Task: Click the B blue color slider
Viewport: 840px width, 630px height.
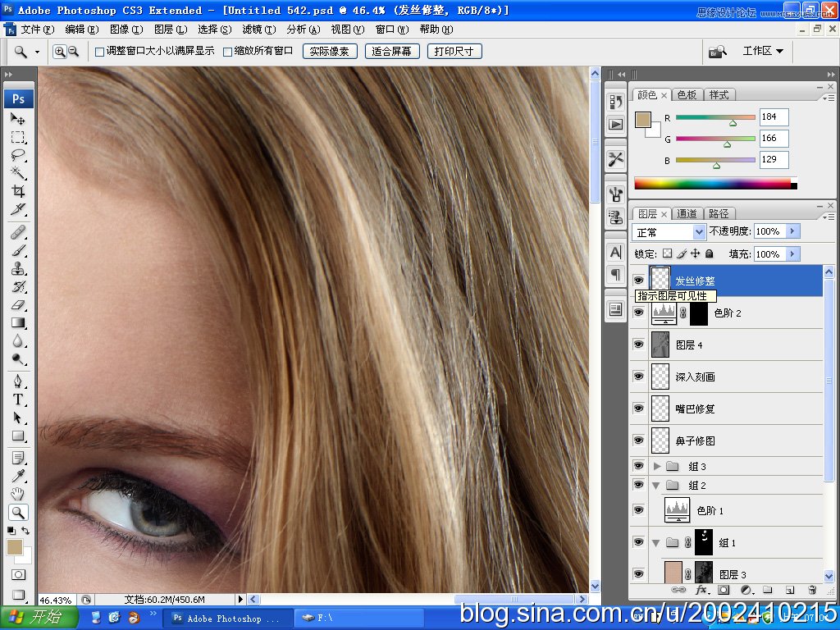Action: point(716,166)
